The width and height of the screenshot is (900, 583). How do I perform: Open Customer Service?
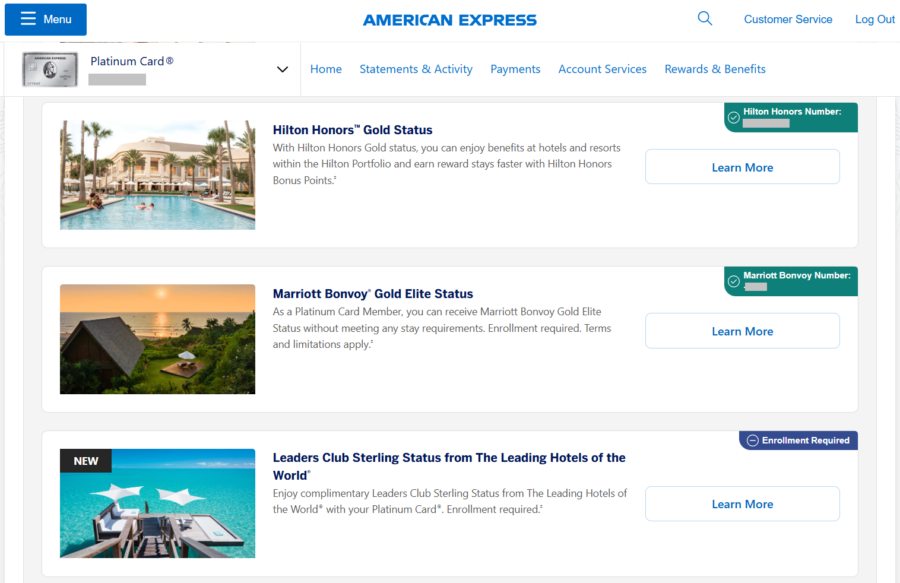click(788, 19)
